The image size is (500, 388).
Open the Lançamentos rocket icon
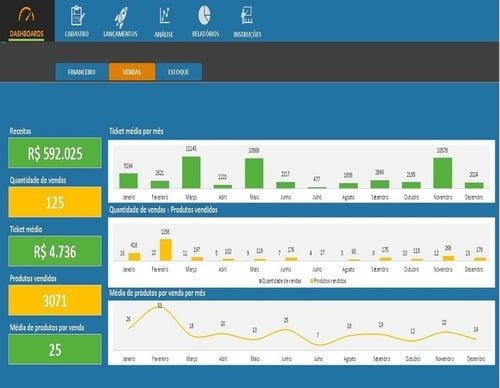click(120, 17)
